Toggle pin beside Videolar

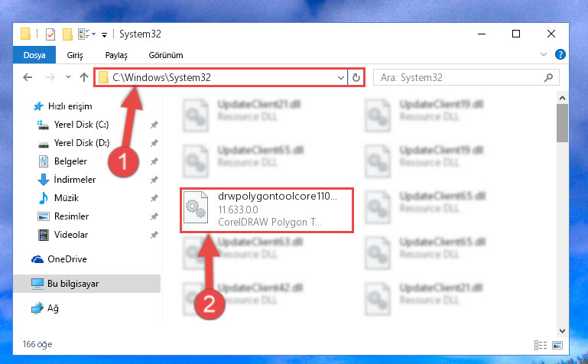154,235
